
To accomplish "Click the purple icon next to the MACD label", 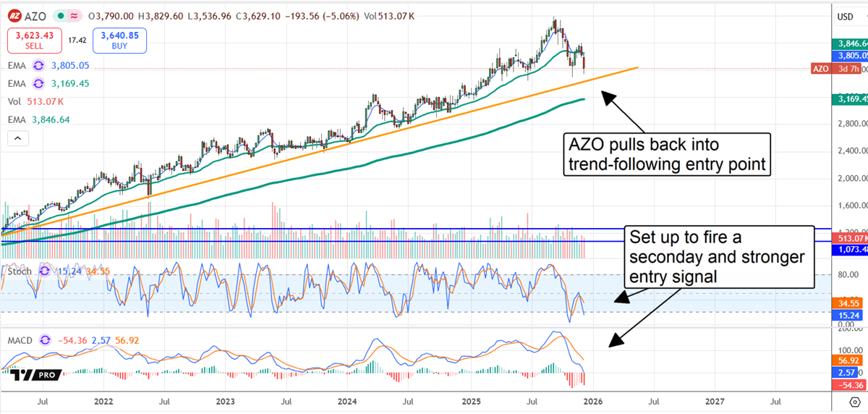I will click(x=46, y=339).
